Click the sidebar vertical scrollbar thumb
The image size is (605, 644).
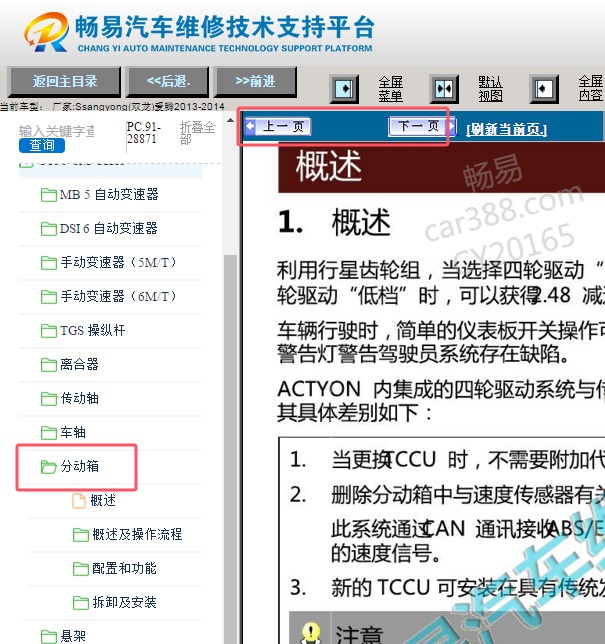230,448
